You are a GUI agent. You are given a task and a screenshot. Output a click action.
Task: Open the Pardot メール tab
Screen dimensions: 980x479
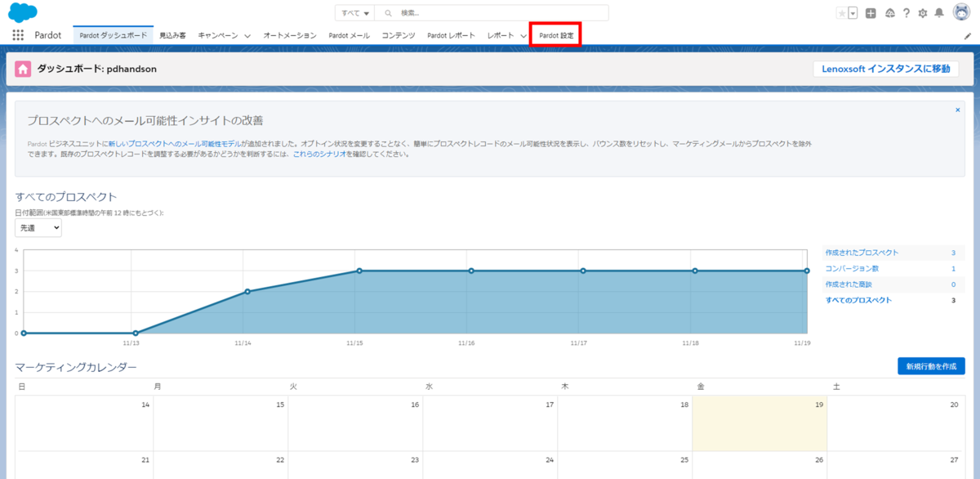[349, 36]
